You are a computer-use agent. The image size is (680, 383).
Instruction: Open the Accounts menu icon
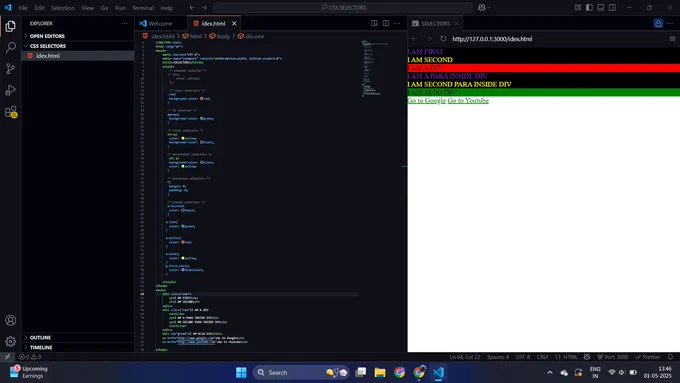(x=10, y=320)
